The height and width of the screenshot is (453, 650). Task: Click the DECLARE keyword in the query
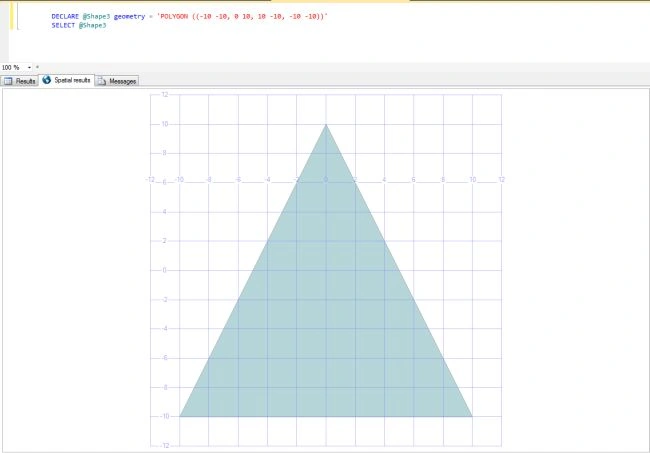pyautogui.click(x=65, y=17)
